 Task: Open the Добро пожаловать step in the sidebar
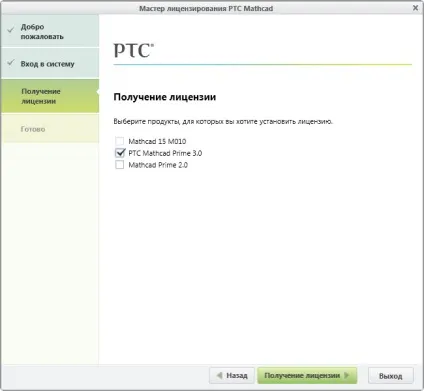click(x=50, y=31)
